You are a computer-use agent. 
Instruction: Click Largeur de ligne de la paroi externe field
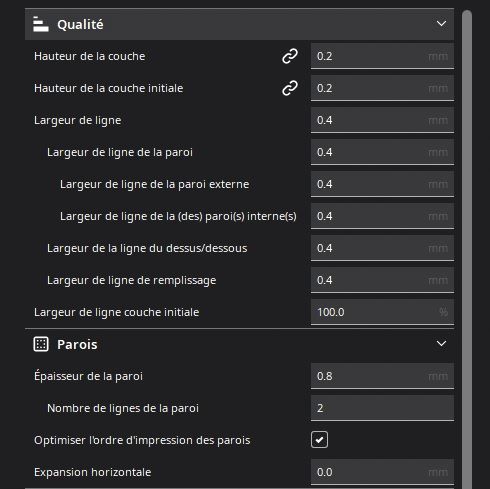[382, 184]
